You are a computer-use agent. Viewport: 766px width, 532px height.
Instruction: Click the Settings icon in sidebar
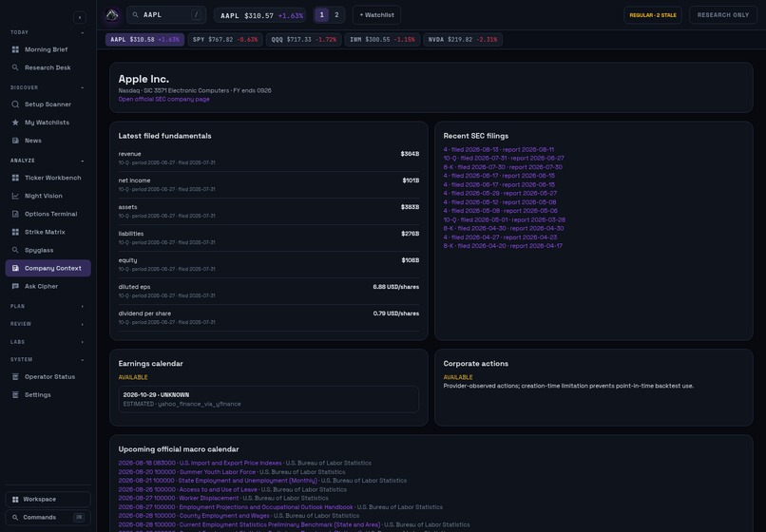coord(15,394)
